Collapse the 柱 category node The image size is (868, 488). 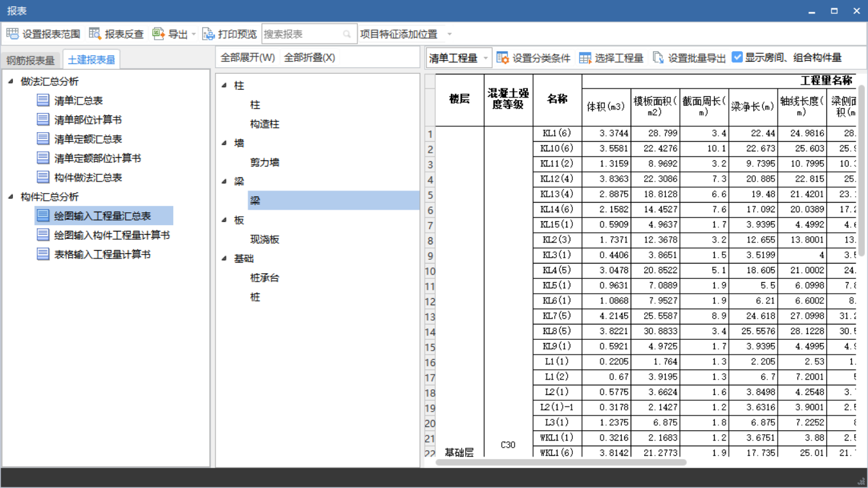point(224,85)
